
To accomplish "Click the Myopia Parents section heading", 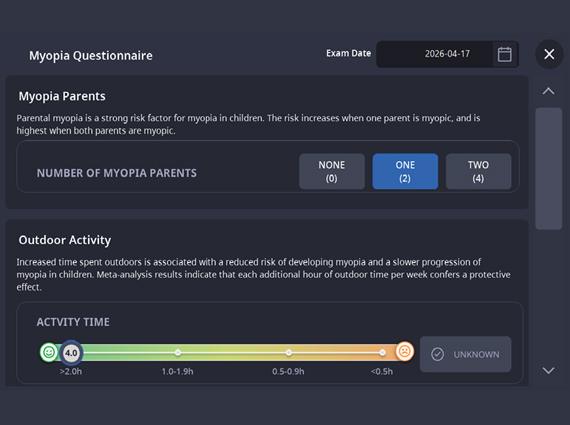I will tap(62, 96).
